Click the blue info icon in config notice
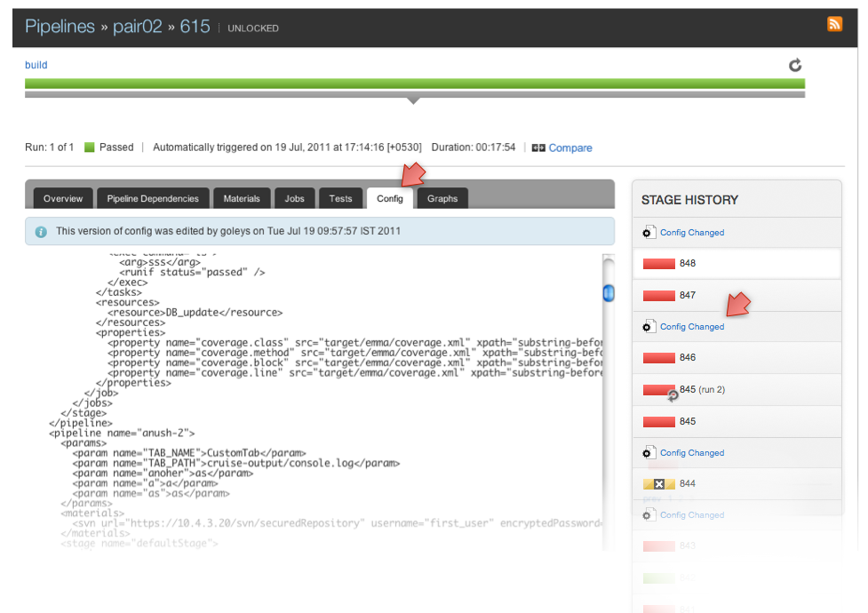This screenshot has height=613, width=868. tap(41, 231)
